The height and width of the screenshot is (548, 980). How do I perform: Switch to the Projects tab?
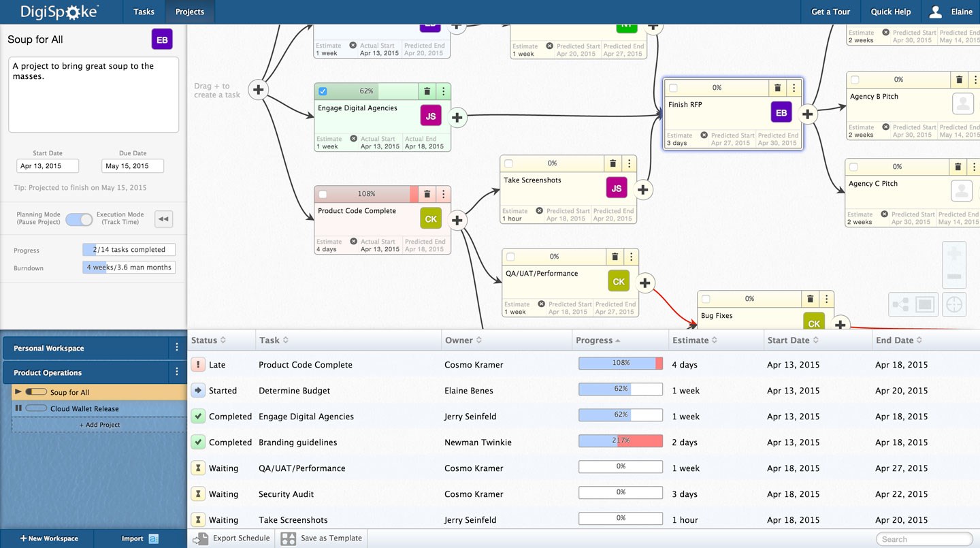click(189, 12)
